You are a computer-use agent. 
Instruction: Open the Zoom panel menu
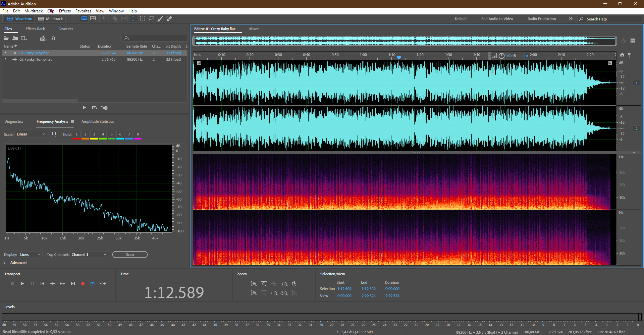[251, 274]
